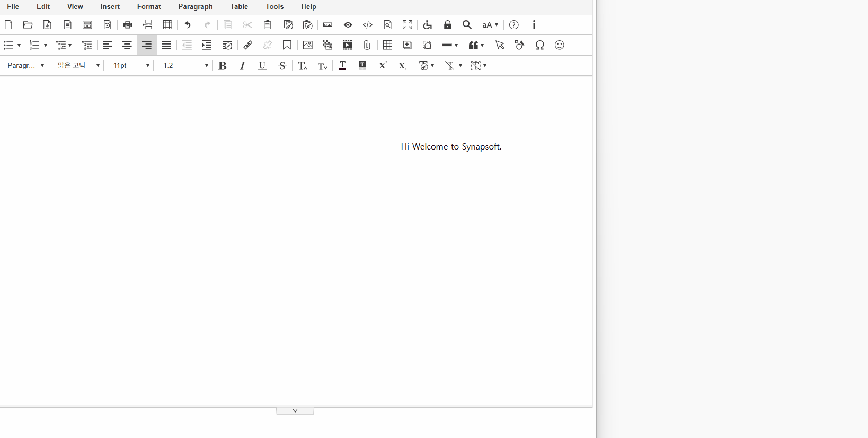Image resolution: width=868 pixels, height=438 pixels.
Task: Open the Insert menu
Action: 110,6
